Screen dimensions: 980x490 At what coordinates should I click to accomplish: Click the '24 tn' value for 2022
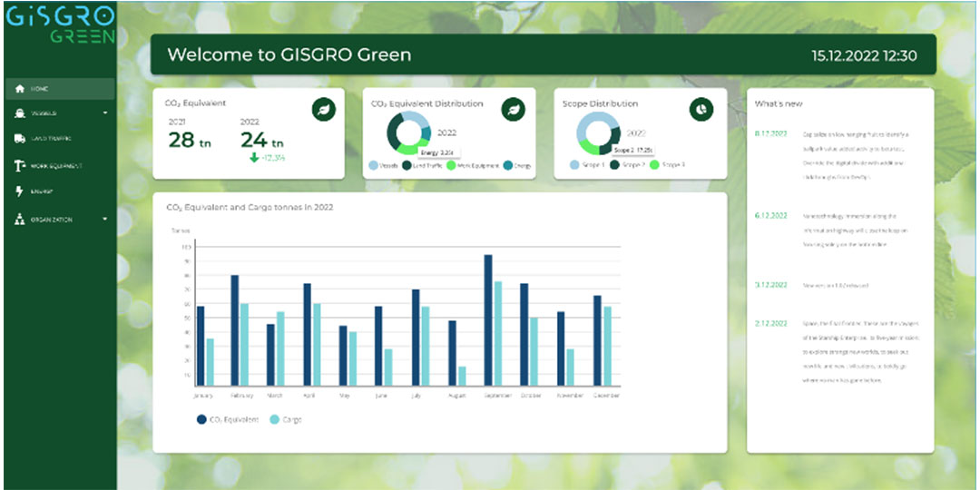(262, 140)
